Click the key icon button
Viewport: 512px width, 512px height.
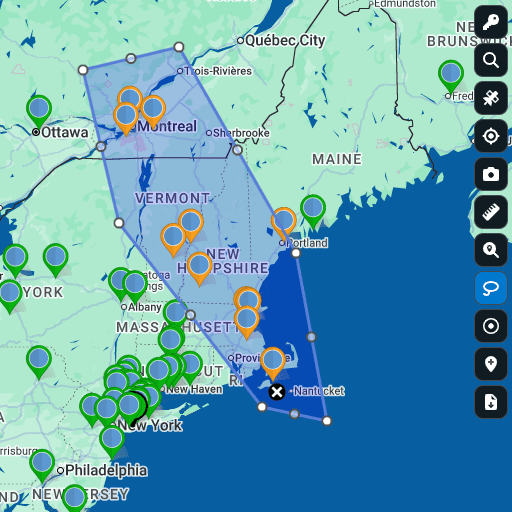pos(491,22)
